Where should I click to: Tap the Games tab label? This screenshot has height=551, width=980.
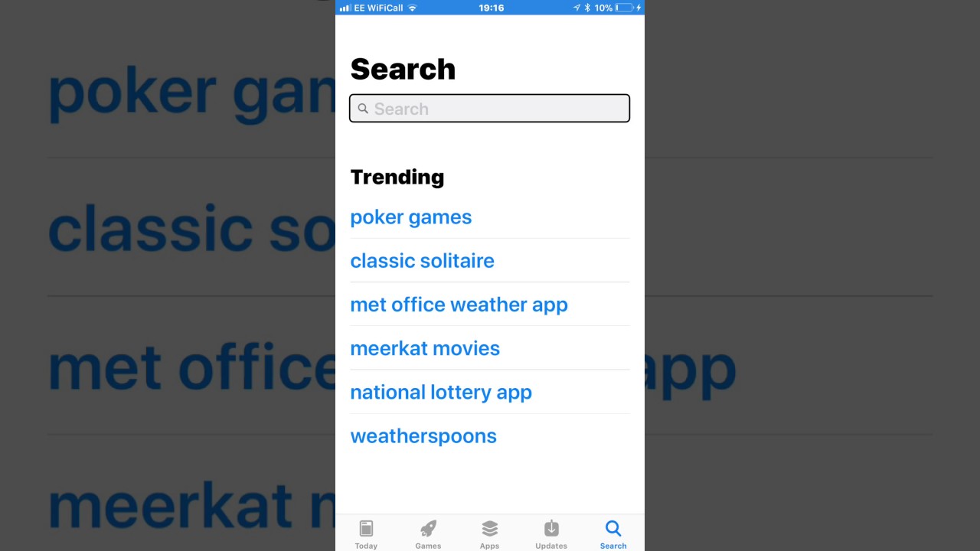(x=428, y=546)
